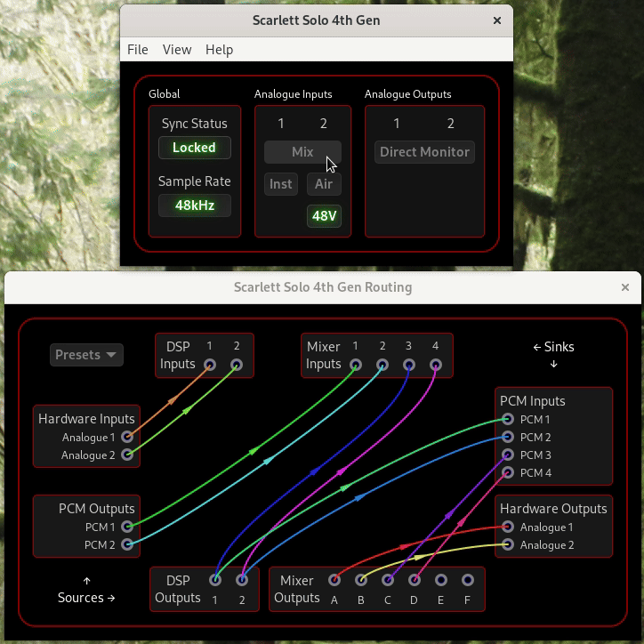This screenshot has height=644, width=644.
Task: Select the Hardware Outputs Analogue 2 port
Action: [x=508, y=544]
